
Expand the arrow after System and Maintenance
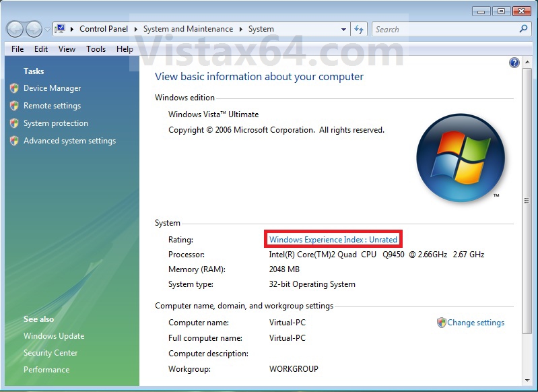click(241, 29)
